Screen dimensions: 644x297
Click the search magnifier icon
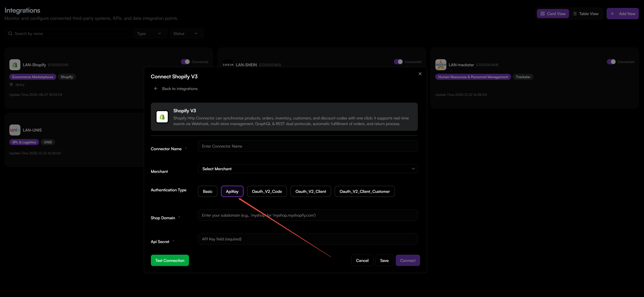[10, 33]
